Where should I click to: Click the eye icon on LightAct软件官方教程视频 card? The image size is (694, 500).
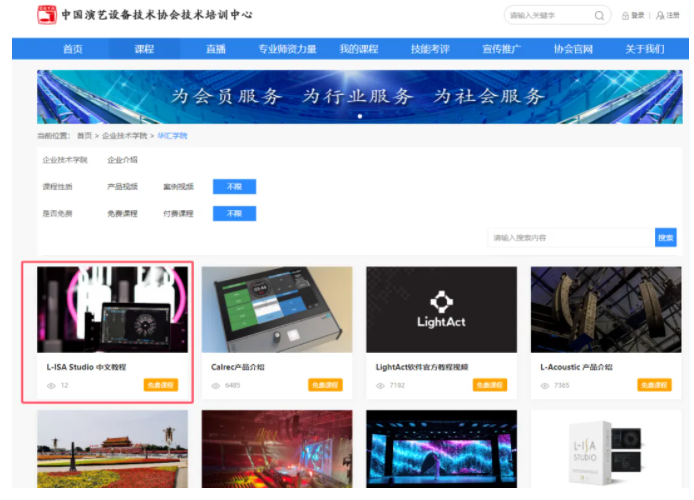(380, 386)
